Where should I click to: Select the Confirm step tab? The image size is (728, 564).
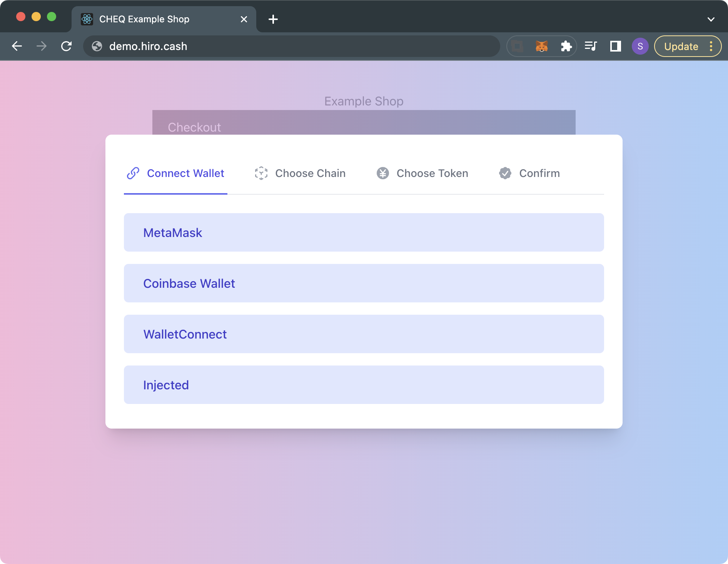[529, 174]
